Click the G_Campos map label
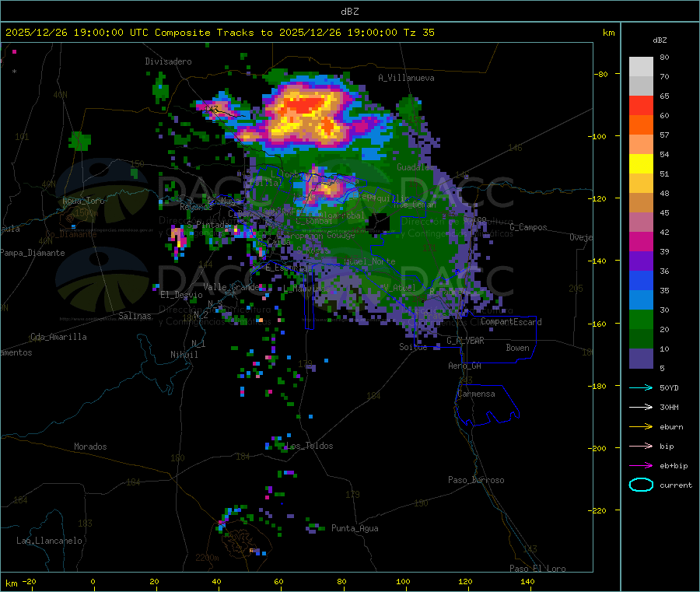Image resolution: width=700 pixels, height=592 pixels. (528, 227)
